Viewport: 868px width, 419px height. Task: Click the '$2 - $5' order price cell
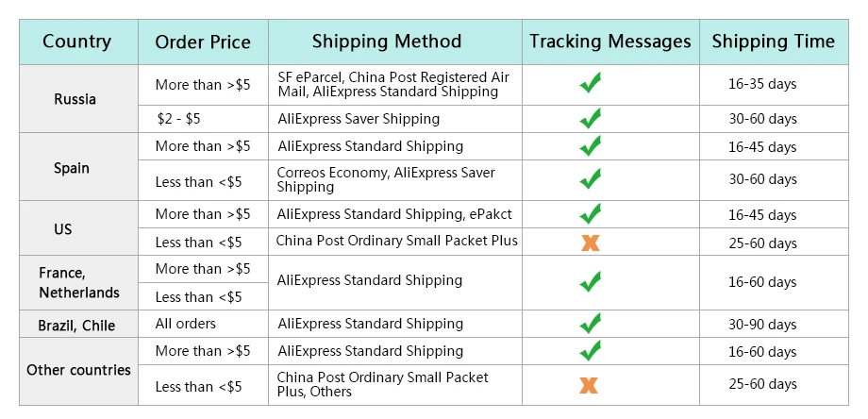203,119
